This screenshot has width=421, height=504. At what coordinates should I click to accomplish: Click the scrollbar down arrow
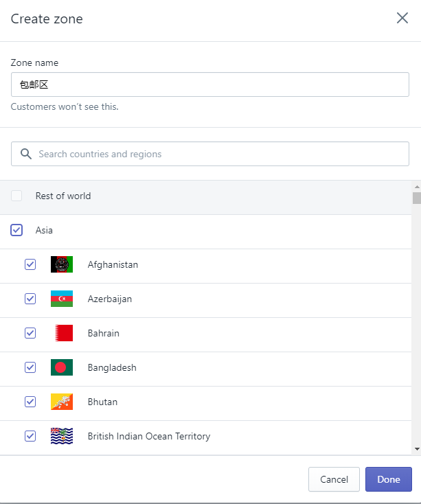tap(416, 448)
